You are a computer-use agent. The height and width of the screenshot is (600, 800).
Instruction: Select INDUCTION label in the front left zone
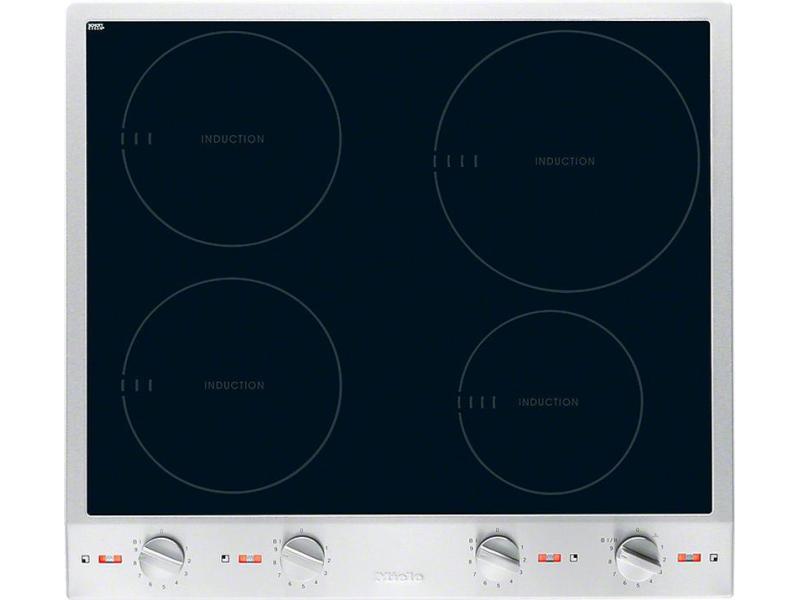pos(234,385)
